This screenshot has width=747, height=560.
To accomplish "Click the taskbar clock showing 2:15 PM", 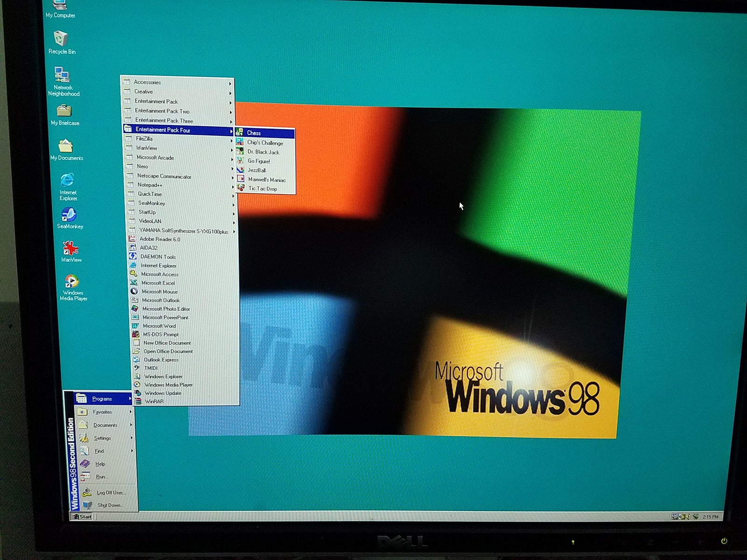I will [710, 517].
